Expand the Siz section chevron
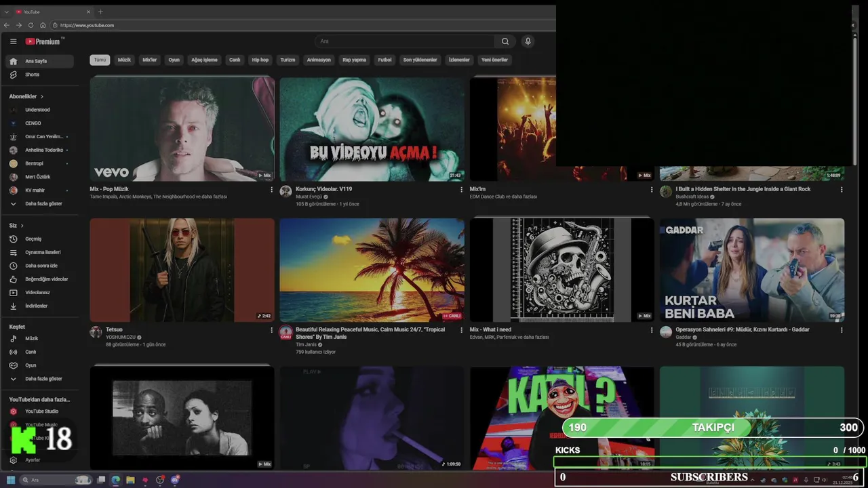This screenshot has width=868, height=488. [x=22, y=225]
